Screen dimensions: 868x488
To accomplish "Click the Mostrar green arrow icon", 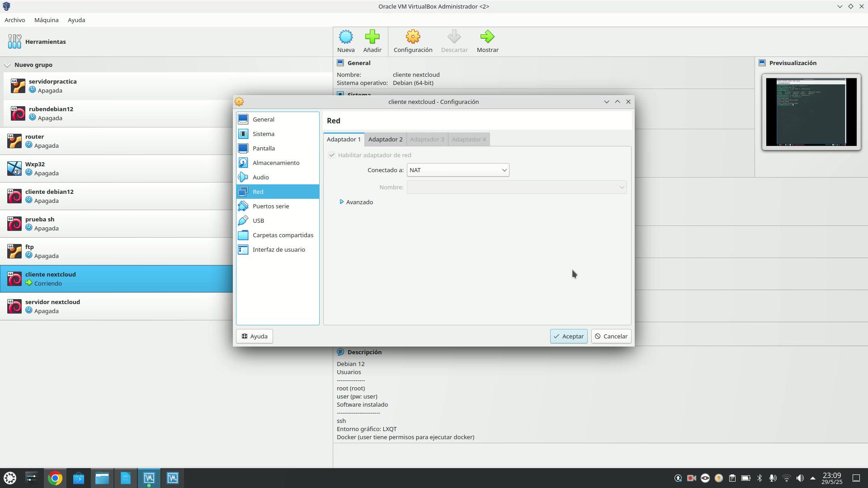I will pyautogui.click(x=487, y=37).
